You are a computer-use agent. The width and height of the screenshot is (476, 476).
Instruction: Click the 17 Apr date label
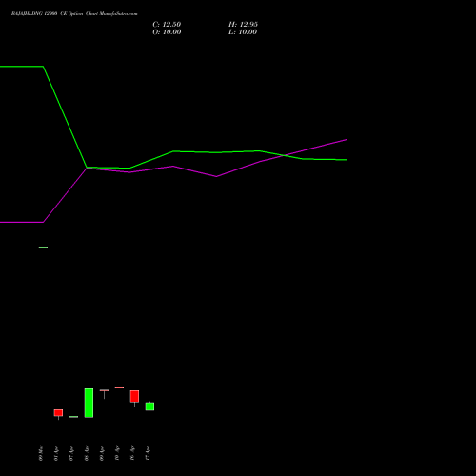(x=148, y=453)
